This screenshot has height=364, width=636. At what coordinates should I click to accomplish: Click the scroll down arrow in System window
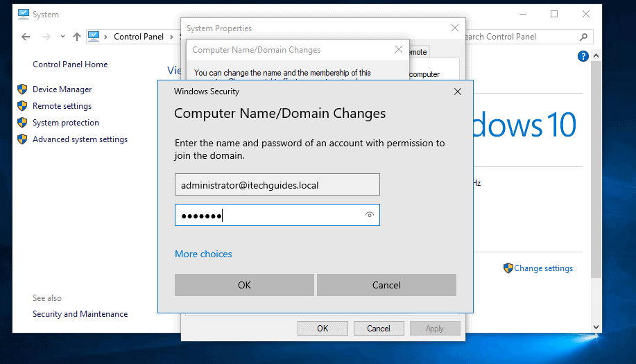(x=596, y=327)
